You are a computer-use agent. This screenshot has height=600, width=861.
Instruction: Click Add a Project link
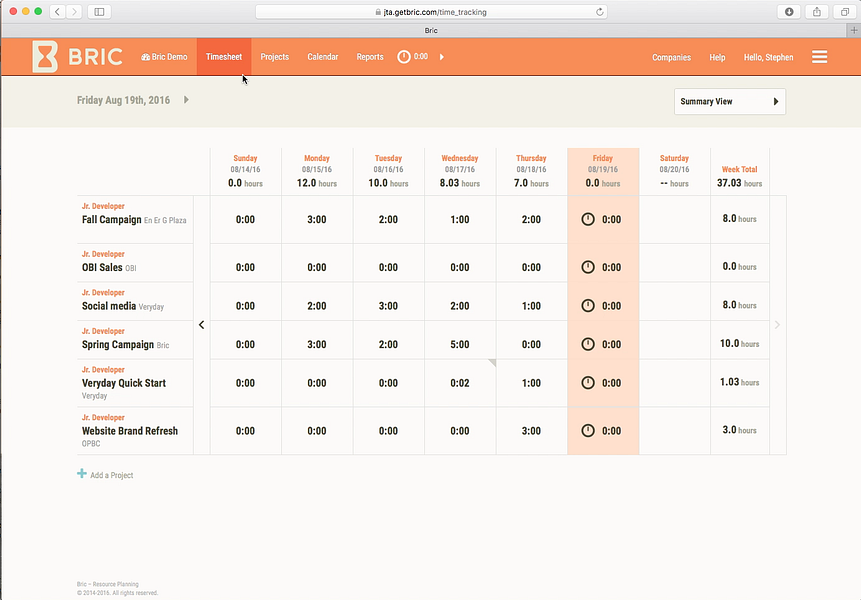111,475
